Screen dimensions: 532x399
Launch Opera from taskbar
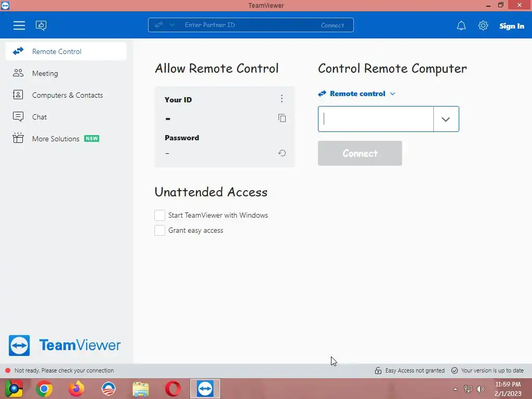(172, 389)
